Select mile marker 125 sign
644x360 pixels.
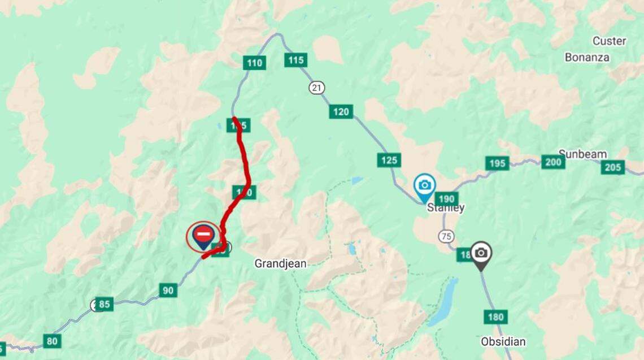point(389,160)
